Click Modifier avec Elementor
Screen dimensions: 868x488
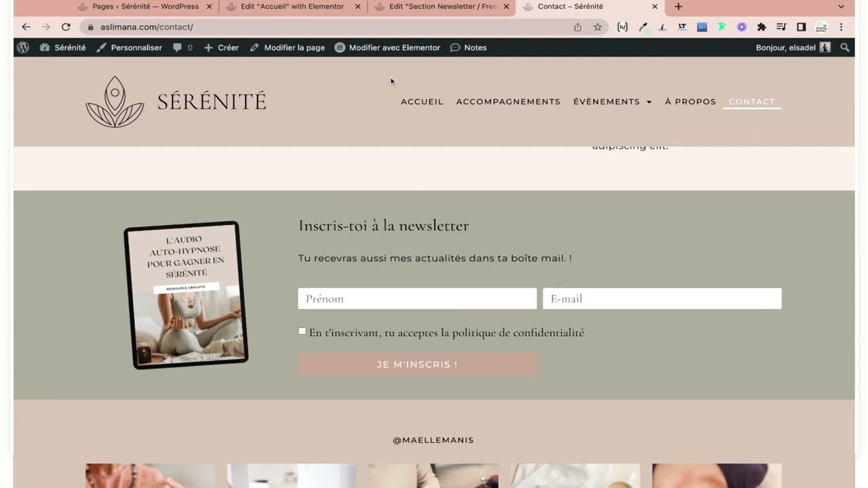tap(387, 47)
